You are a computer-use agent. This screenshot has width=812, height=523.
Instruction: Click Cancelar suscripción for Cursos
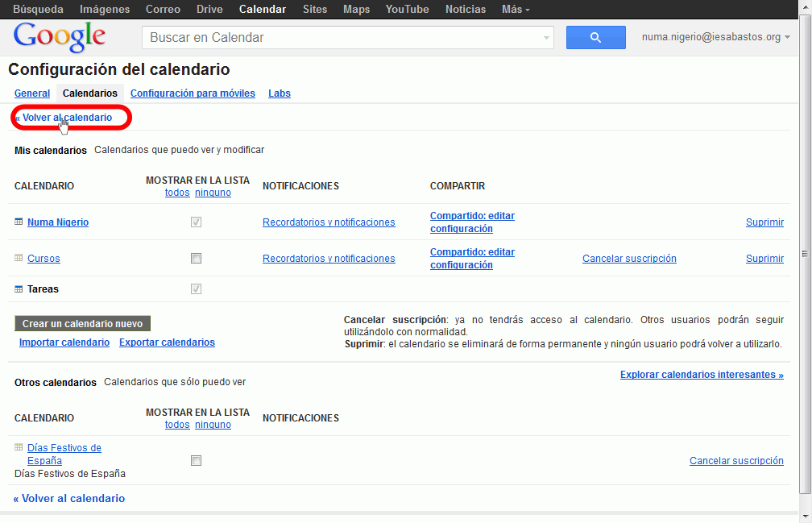pyautogui.click(x=629, y=259)
